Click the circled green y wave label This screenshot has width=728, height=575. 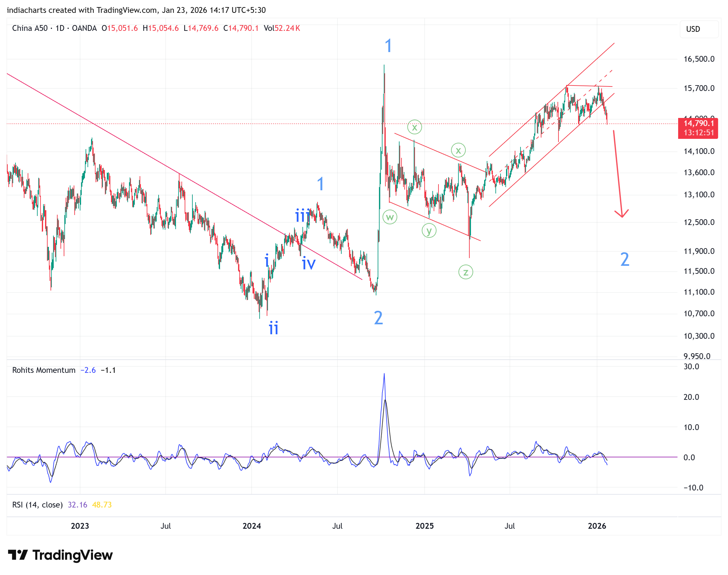(429, 231)
